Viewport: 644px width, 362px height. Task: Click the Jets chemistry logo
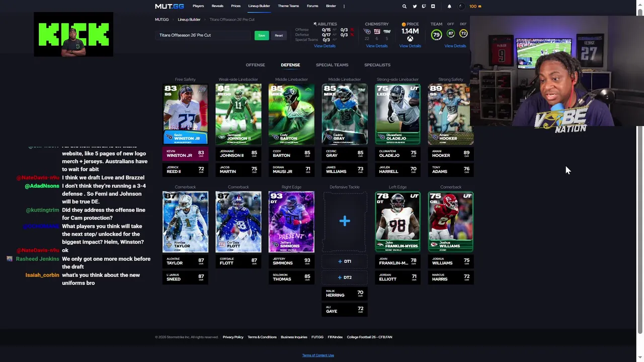[x=387, y=31]
